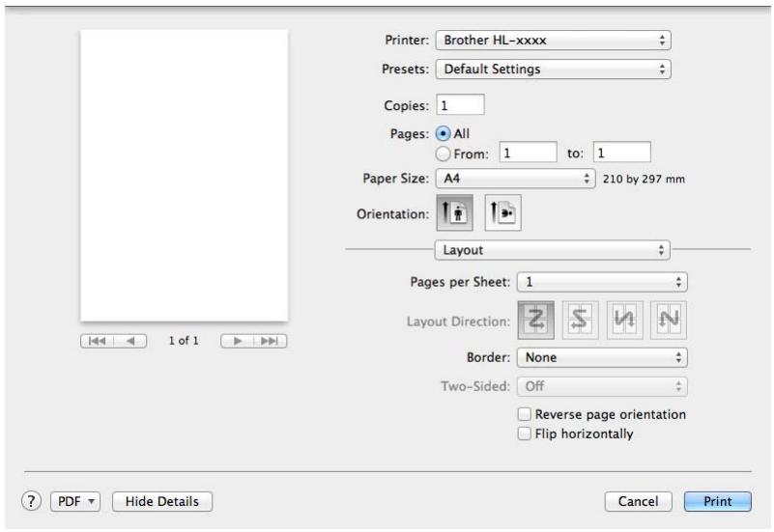774x532 pixels.
Task: Choose the third layout direction icon (vertical right-to-left)
Action: pyautogui.click(x=624, y=320)
